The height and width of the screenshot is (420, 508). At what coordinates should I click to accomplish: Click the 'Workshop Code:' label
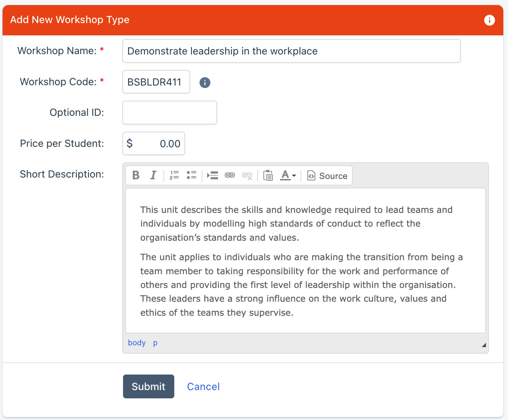[x=58, y=82]
